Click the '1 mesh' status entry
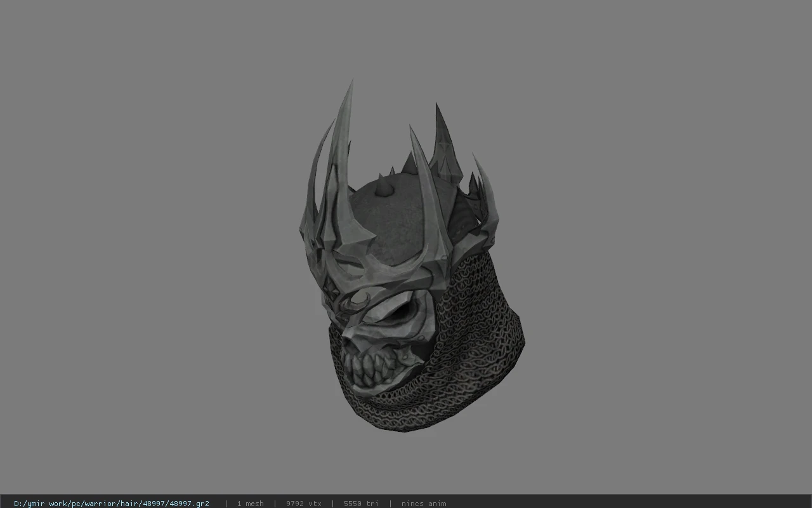Image resolution: width=812 pixels, height=508 pixels. [250, 504]
